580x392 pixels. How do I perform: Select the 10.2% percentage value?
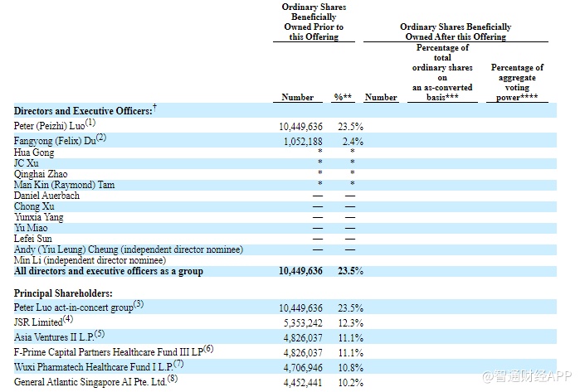(351, 383)
